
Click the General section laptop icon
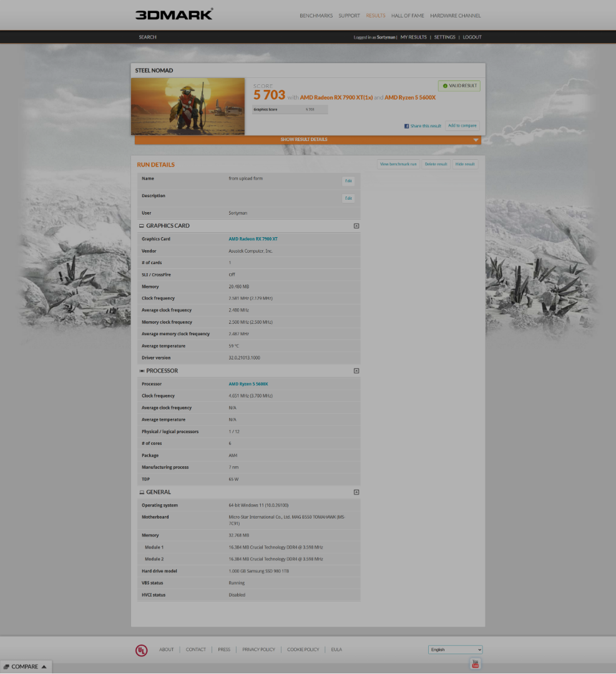[x=142, y=492]
